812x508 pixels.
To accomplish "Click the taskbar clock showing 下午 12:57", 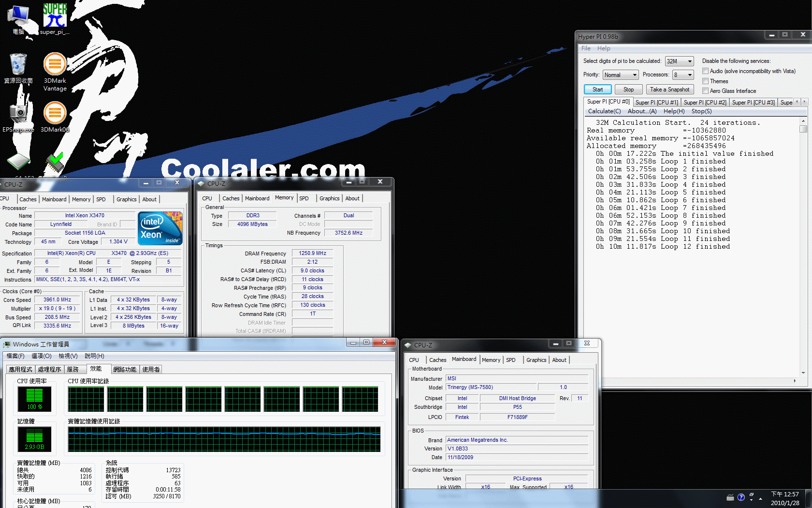I will pyautogui.click(x=785, y=498).
